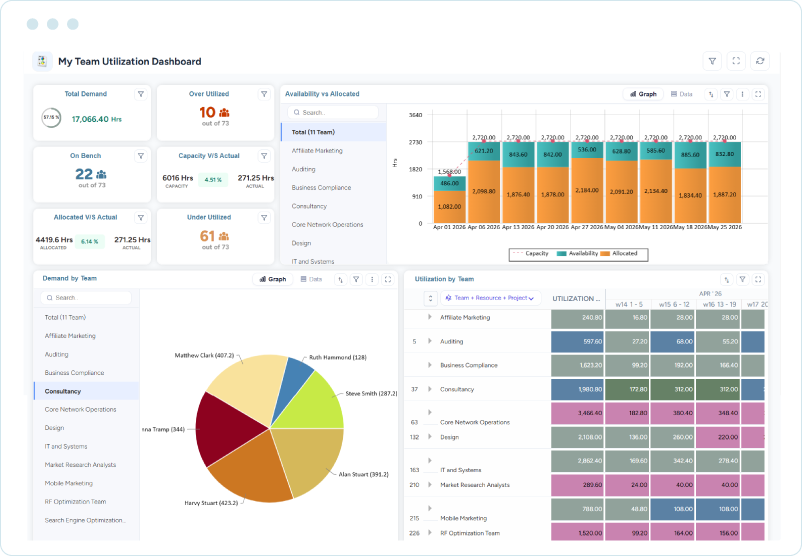Viewport: 802px width, 556px height.
Task: Filter the Allocated V/S Actual card
Action: tap(141, 218)
